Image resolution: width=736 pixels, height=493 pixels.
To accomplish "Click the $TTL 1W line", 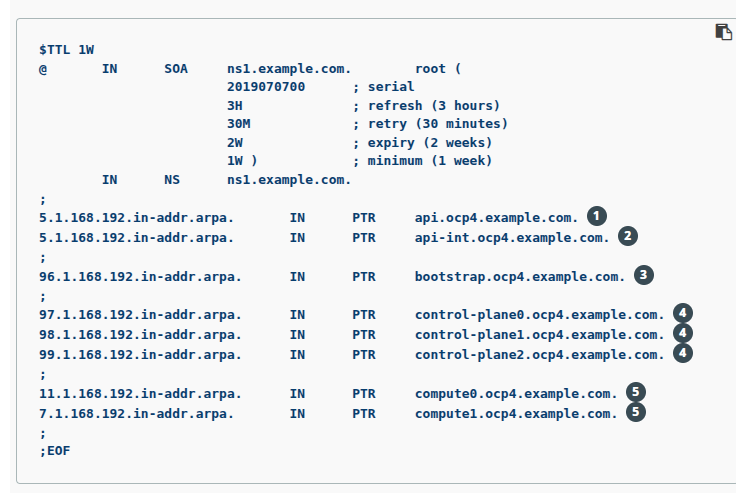I will click(67, 49).
